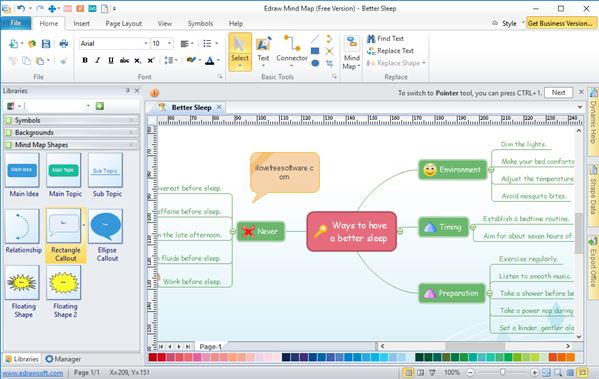This screenshot has height=379, width=599.
Task: Toggle Subscript formatting
Action: point(138,60)
